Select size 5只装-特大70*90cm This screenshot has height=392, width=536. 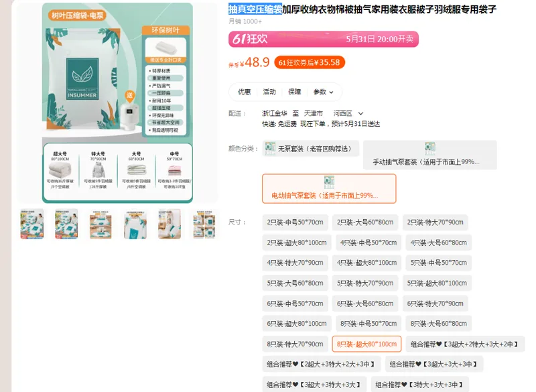(365, 283)
